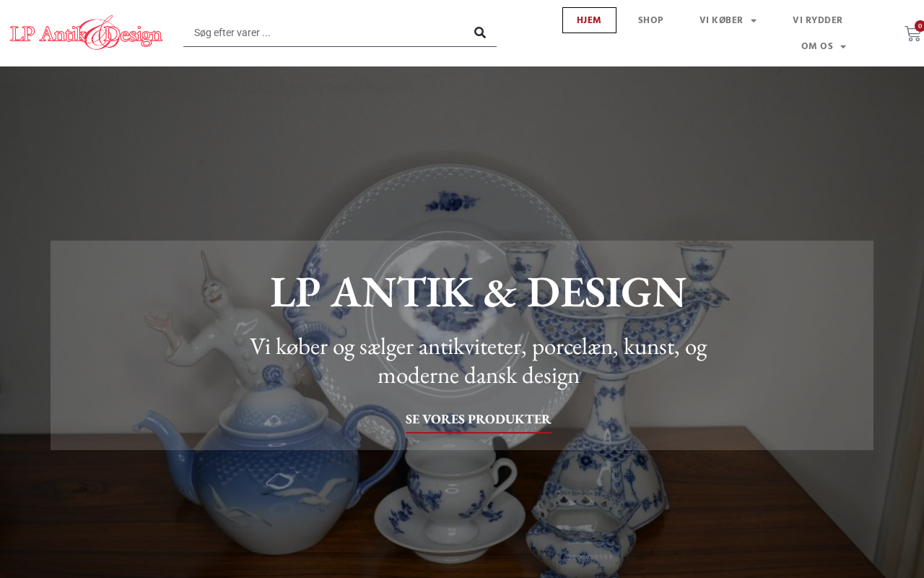
Task: Expand the OM OS dropdown arrow
Action: pyautogui.click(x=843, y=47)
